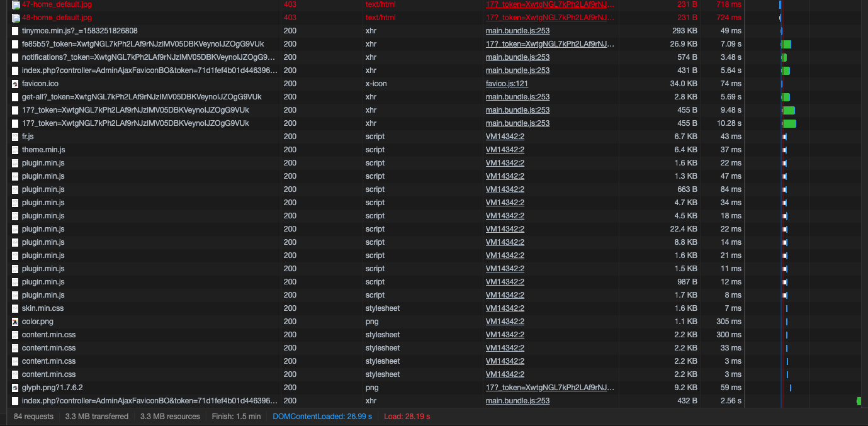
Task: Click the document icon beside the fe85b5?_token request
Action: click(x=15, y=44)
